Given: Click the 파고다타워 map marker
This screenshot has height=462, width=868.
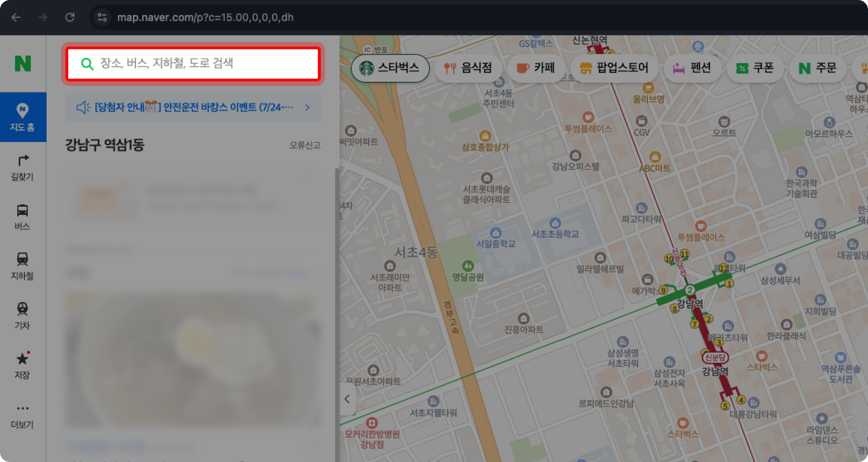Looking at the screenshot, I should (x=642, y=208).
